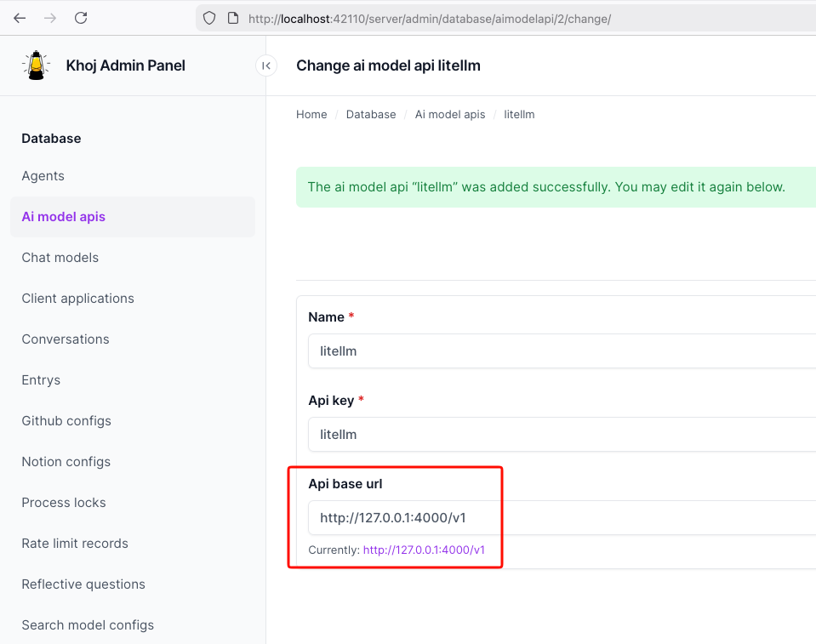Collapse the sidebar with the chevron button
The width and height of the screenshot is (816, 644).
[x=266, y=65]
